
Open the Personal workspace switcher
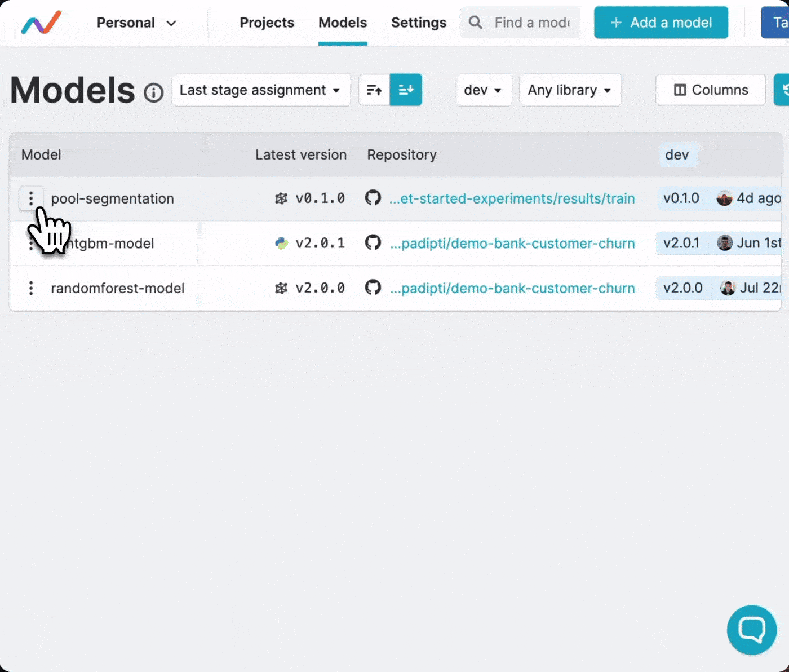[137, 23]
